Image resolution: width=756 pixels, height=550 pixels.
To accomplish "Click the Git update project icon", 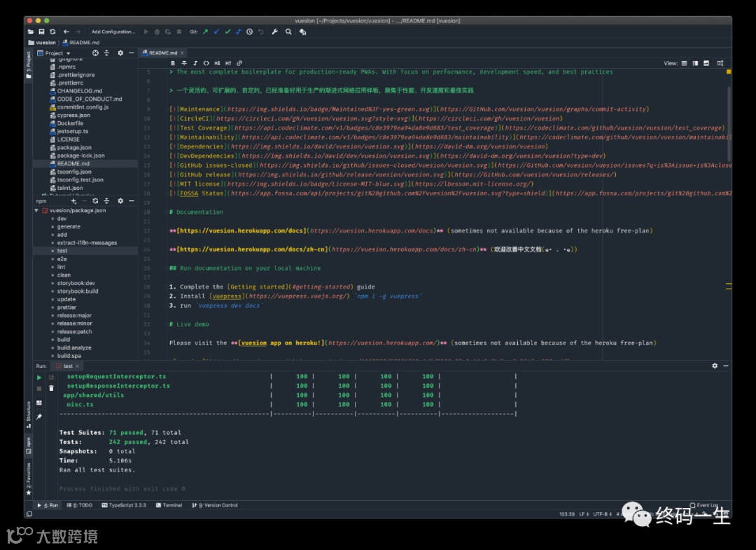I will [x=216, y=32].
